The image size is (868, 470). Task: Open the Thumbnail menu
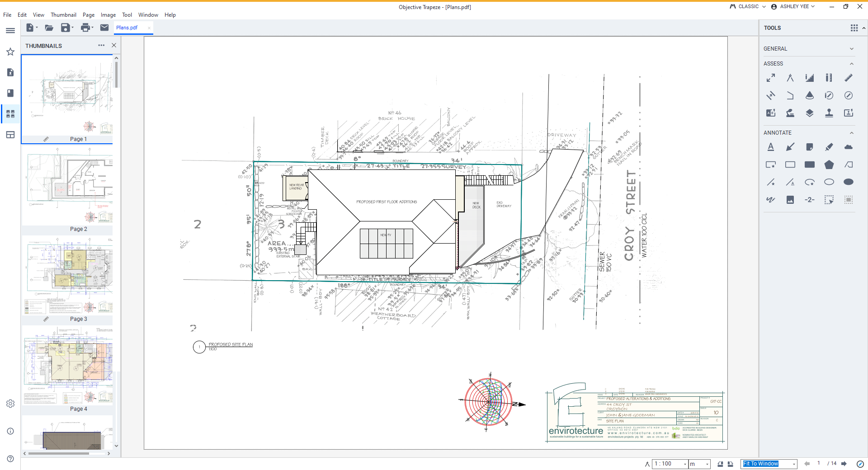pos(63,15)
